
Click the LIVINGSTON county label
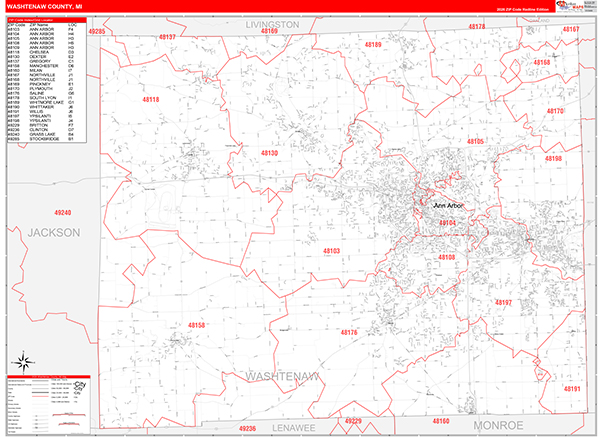272,24
